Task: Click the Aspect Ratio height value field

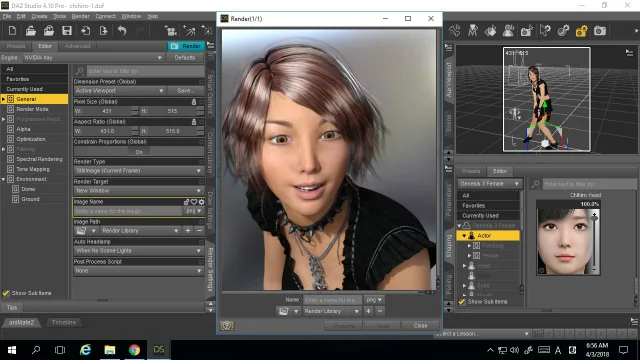Action: pos(172,131)
